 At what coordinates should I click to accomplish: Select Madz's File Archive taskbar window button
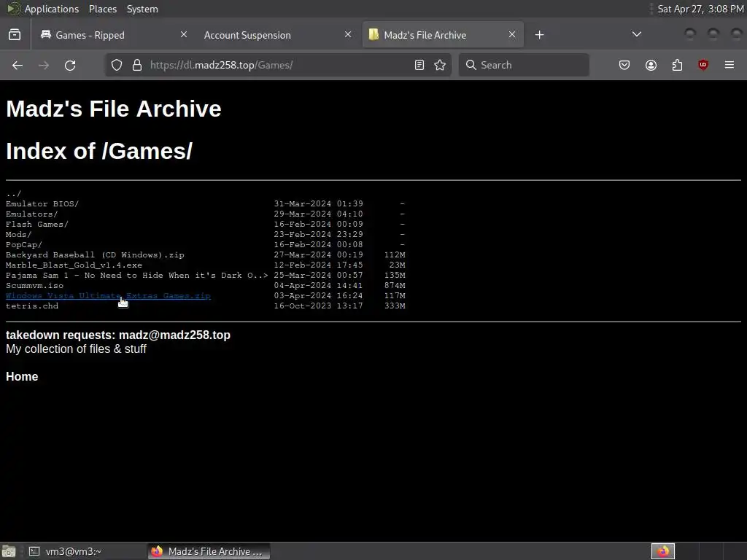(x=209, y=551)
